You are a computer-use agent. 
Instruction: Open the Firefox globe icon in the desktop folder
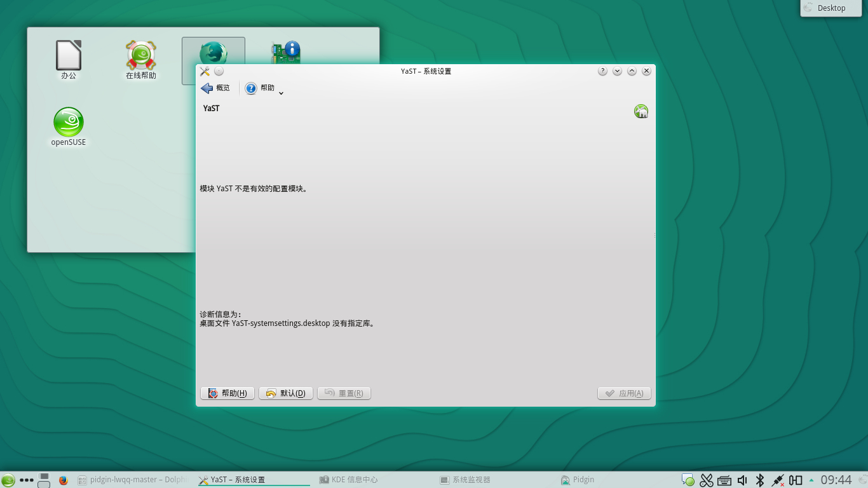[214, 52]
